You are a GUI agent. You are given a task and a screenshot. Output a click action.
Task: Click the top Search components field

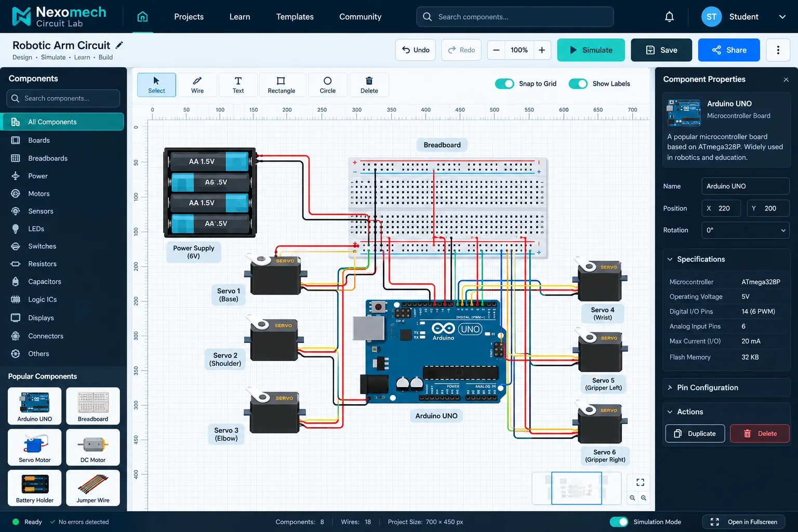coord(515,17)
